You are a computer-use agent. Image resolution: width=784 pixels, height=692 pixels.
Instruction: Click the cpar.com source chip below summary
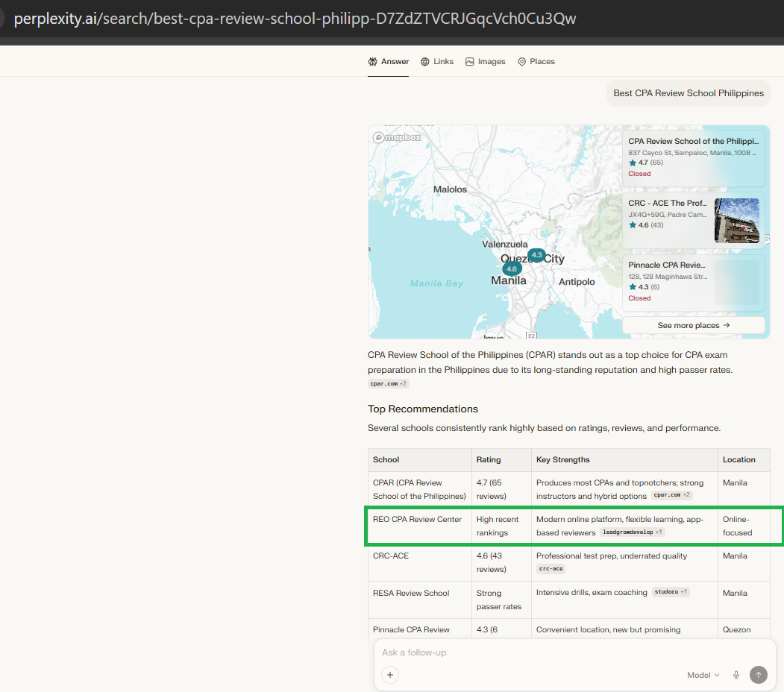388,384
